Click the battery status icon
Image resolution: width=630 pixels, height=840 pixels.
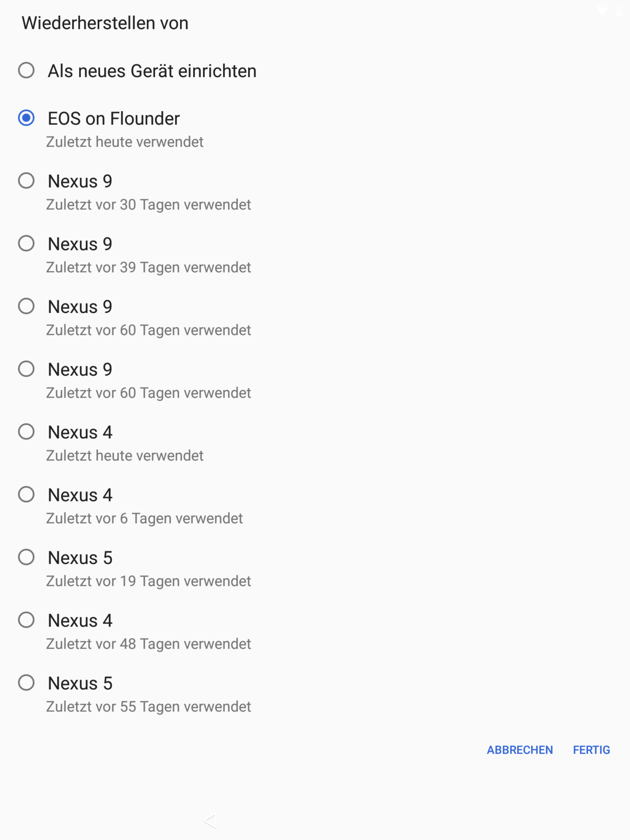[620, 10]
